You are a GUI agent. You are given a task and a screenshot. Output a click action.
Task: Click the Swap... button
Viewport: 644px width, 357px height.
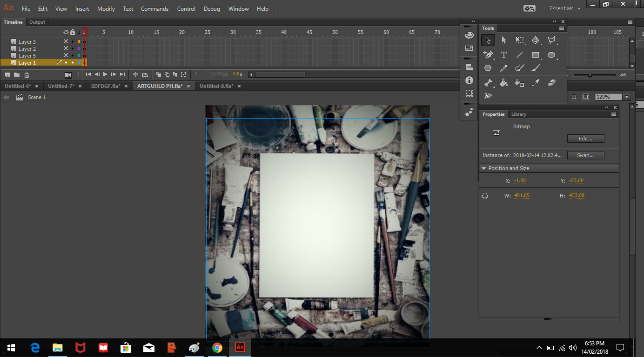[x=585, y=155]
